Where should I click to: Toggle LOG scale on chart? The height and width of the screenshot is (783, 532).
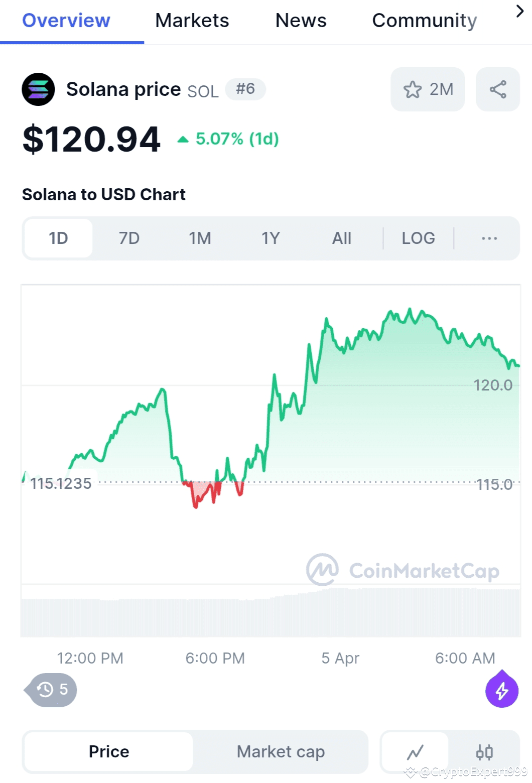418,238
